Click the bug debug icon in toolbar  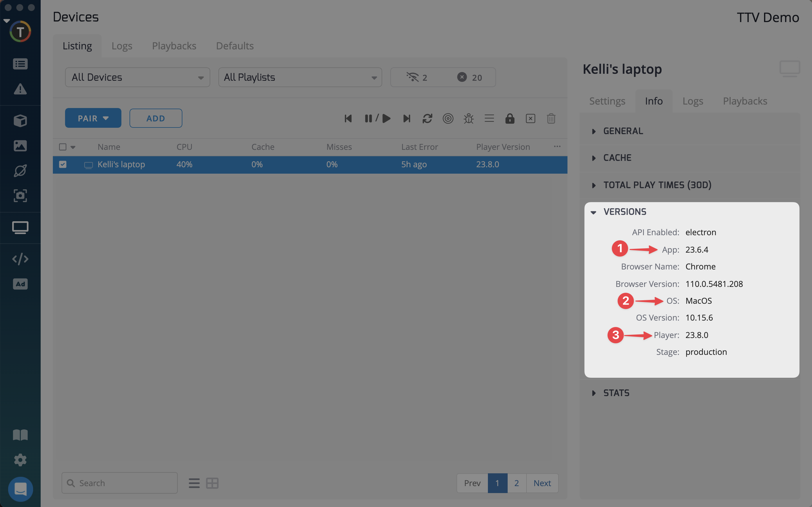coord(468,118)
